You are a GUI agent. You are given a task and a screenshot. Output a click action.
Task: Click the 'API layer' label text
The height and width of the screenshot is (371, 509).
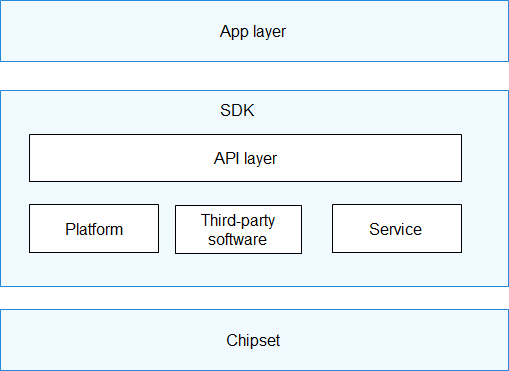click(245, 159)
